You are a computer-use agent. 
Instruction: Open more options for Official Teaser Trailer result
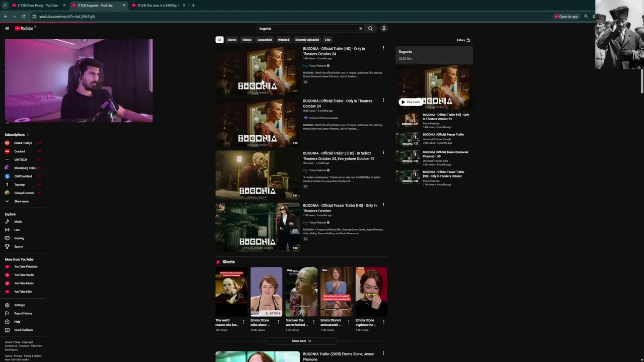(383, 205)
